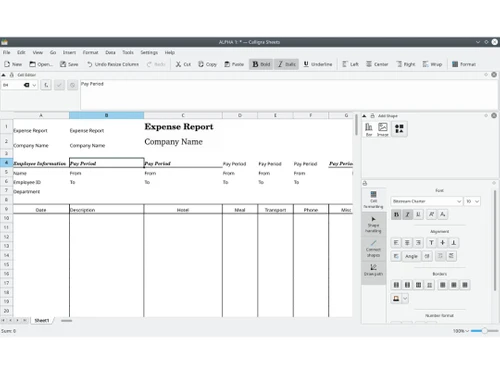Viewport: 500px width, 375px height.
Task: Align cell content Left from toolbar
Action: point(350,64)
